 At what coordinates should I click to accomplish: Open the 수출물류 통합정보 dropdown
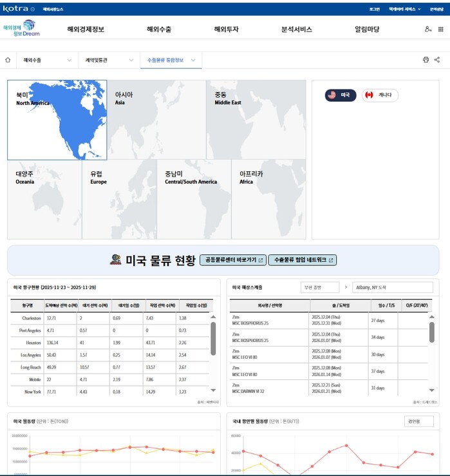click(x=171, y=60)
